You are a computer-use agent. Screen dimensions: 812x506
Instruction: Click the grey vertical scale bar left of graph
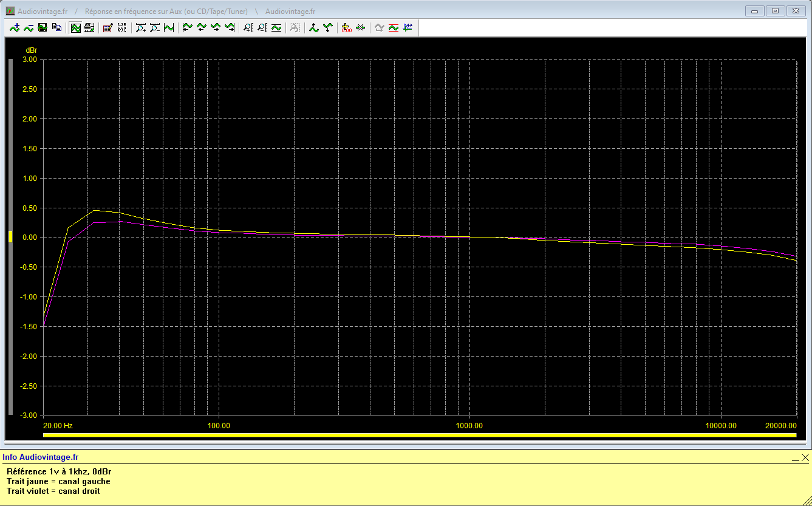point(10,237)
